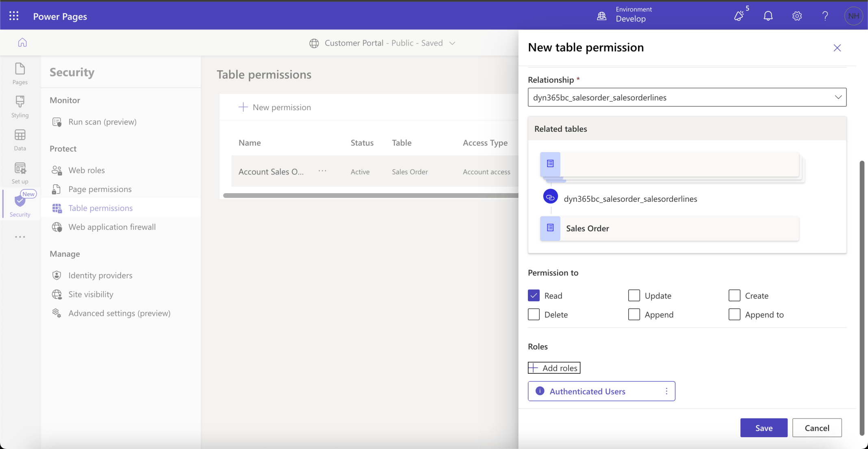868x449 pixels.
Task: Click the Add roles button
Action: tap(554, 368)
